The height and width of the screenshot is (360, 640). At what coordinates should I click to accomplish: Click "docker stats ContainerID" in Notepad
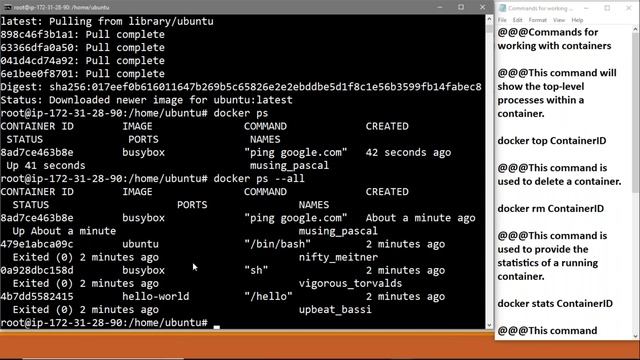pyautogui.click(x=555, y=304)
